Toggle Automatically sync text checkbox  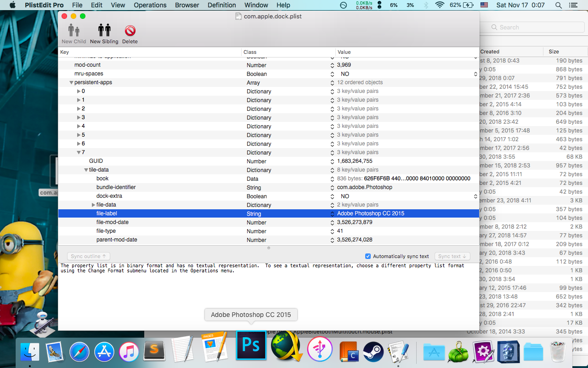(x=368, y=256)
